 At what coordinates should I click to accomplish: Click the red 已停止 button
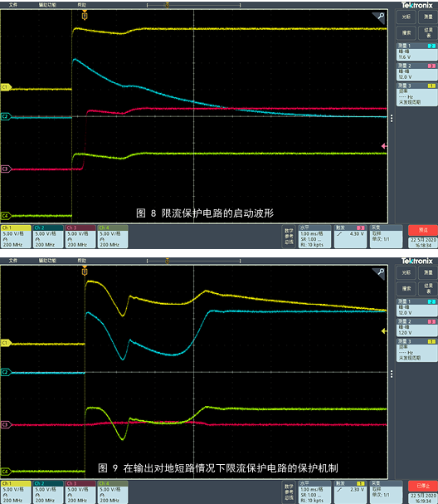coord(423,486)
